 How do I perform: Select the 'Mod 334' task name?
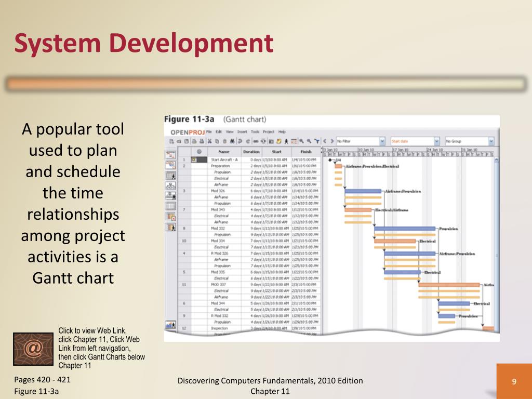(218, 241)
